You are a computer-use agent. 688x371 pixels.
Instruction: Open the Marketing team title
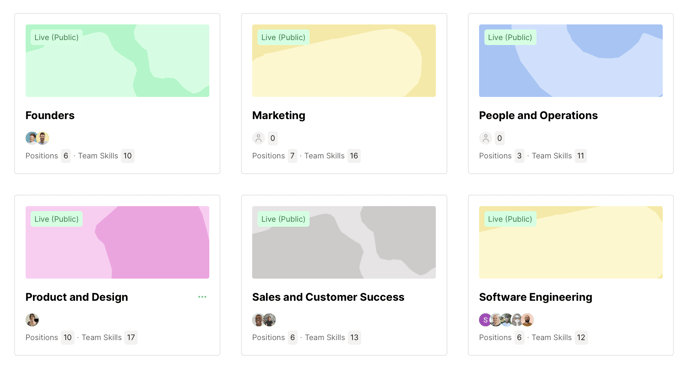[x=279, y=115]
